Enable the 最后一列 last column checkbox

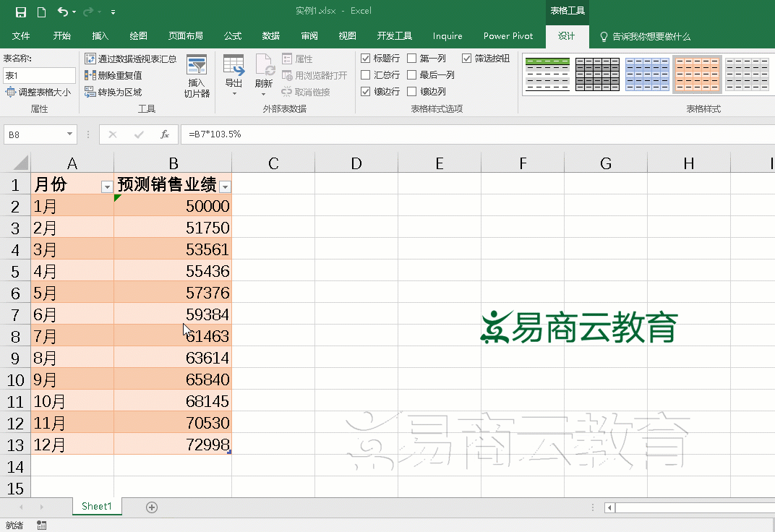[x=412, y=74]
